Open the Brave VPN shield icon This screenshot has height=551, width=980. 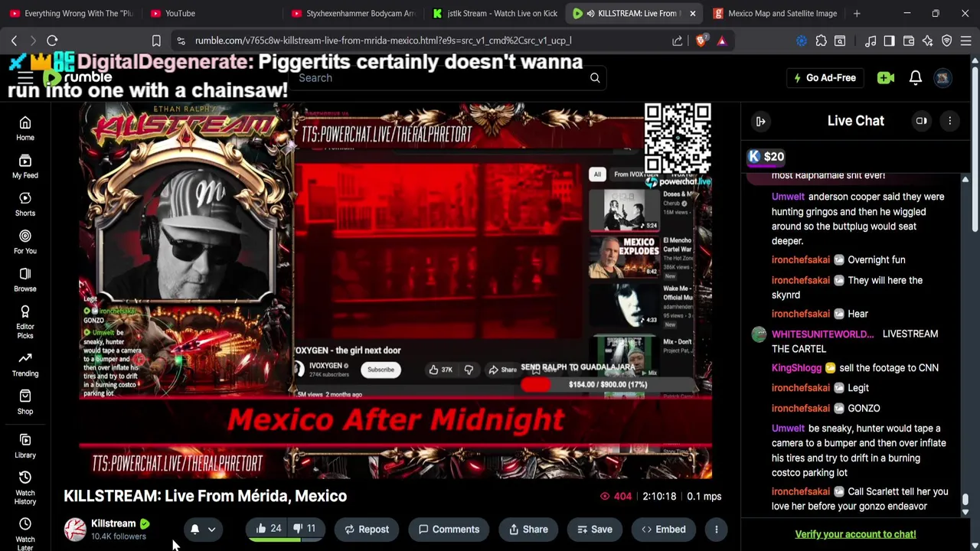(x=947, y=41)
